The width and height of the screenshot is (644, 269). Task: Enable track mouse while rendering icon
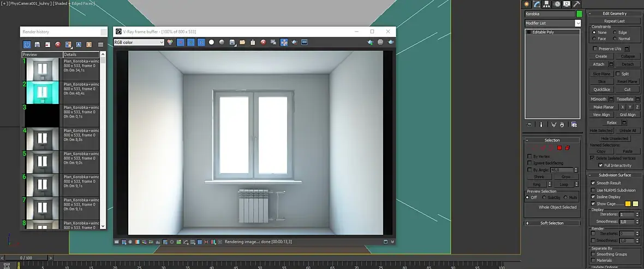click(x=284, y=42)
